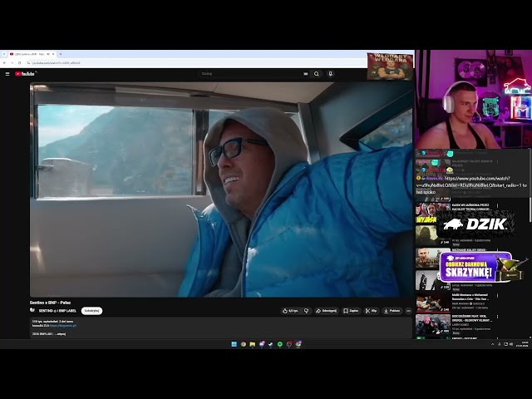Like the video with thumbs-up button
532x399 pixels.
(290, 311)
